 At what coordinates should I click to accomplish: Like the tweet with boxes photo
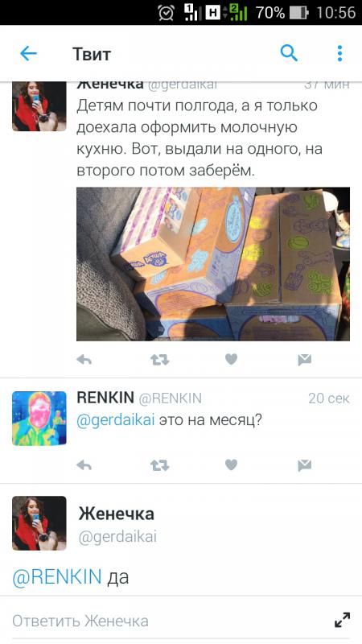point(232,359)
